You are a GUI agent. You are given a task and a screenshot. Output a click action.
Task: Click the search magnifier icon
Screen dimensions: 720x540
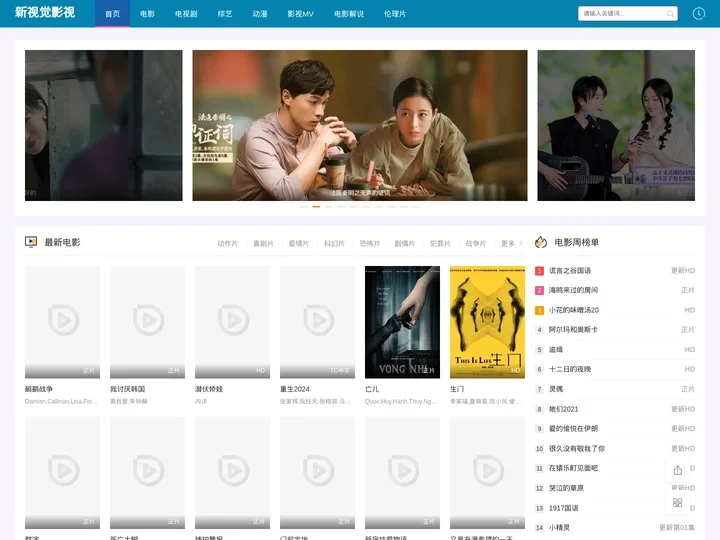pos(670,14)
